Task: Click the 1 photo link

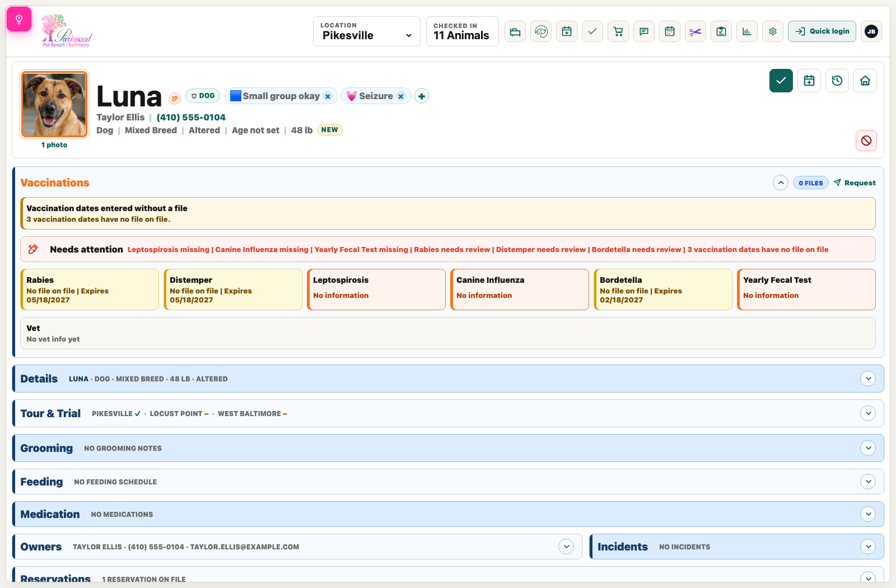Action: [54, 145]
